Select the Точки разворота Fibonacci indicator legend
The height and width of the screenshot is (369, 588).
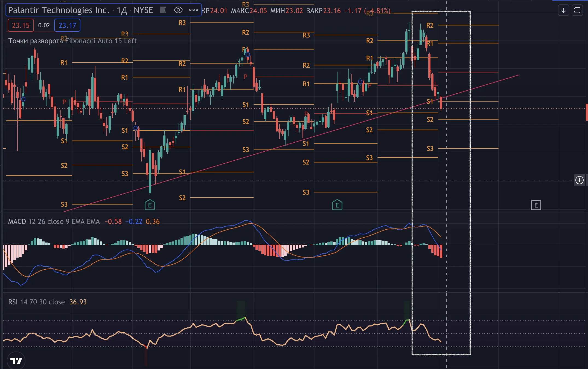tap(72, 41)
